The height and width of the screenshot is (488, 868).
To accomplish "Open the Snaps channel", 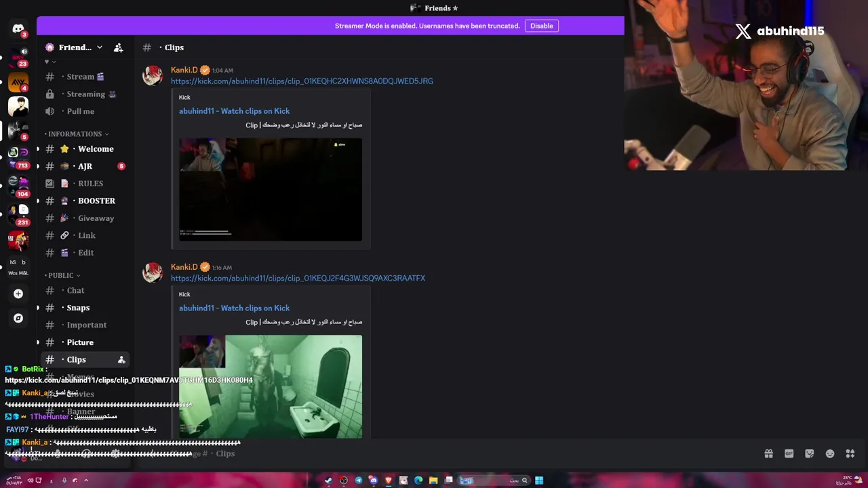I will 85,308.
